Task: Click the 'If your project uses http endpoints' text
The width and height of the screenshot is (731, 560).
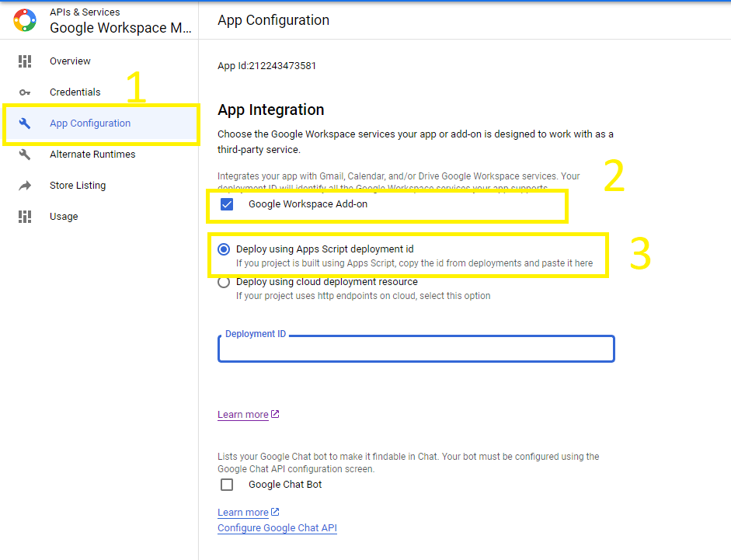Action: (x=363, y=296)
